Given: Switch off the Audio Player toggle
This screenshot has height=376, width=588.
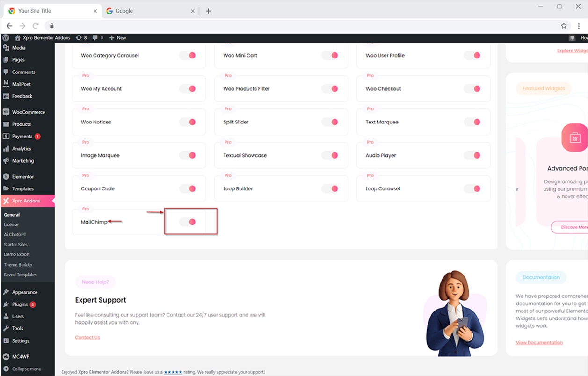Looking at the screenshot, I should [x=472, y=155].
